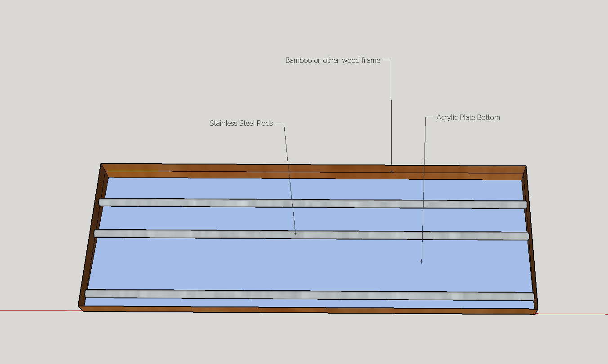Click the Stainless Steel Rods leader arrowhead
608x364 pixels.
click(295, 234)
